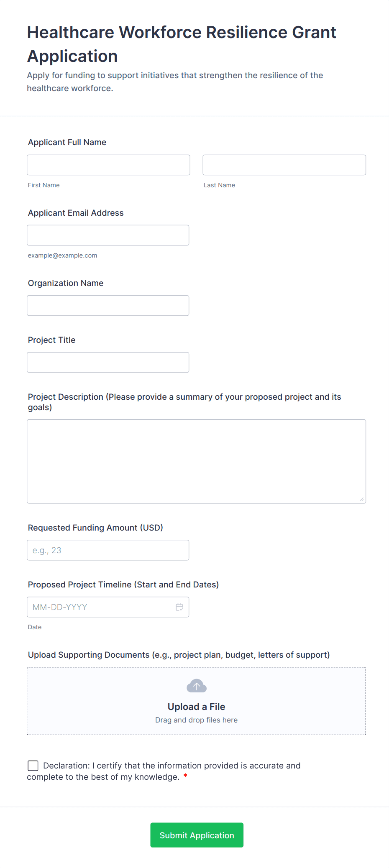This screenshot has height=868, width=389.
Task: Open the MM-DD-YYYY date input
Action: point(100,607)
